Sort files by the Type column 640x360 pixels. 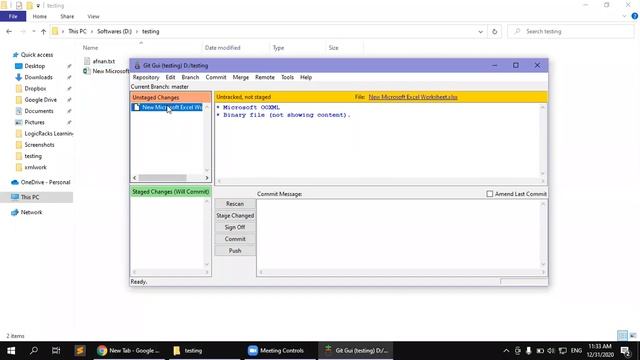278,48
